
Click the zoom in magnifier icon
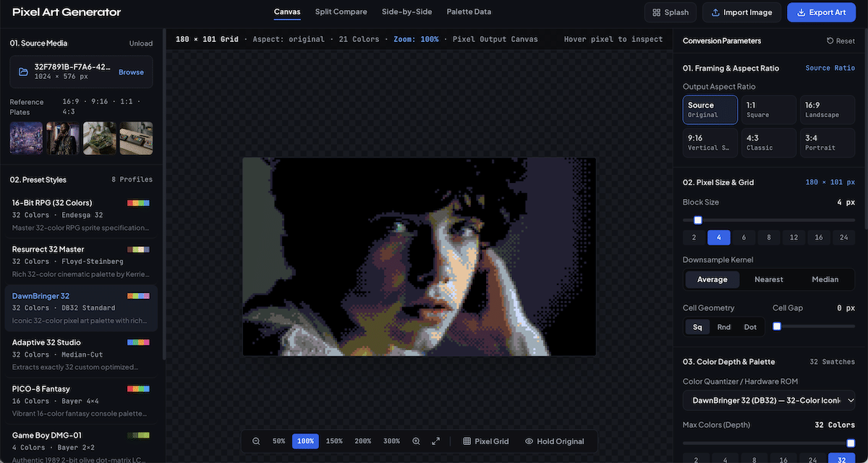pos(416,441)
